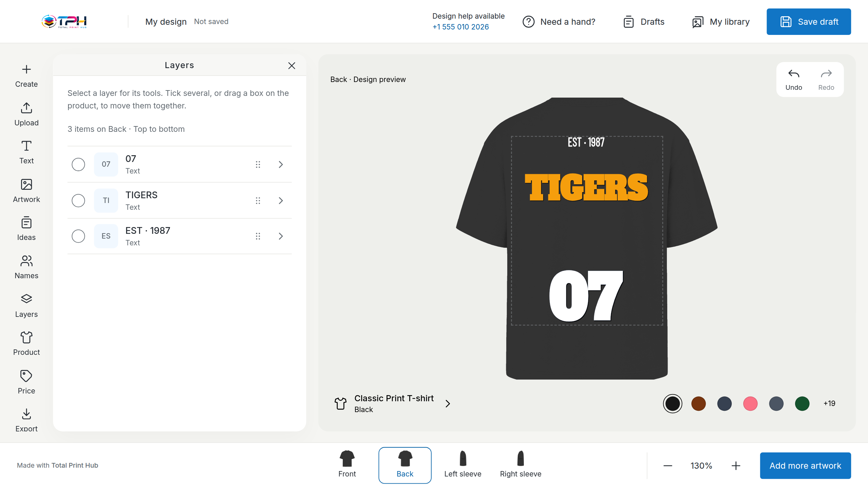
Task: Select the Text tool in sidebar
Action: 26,152
